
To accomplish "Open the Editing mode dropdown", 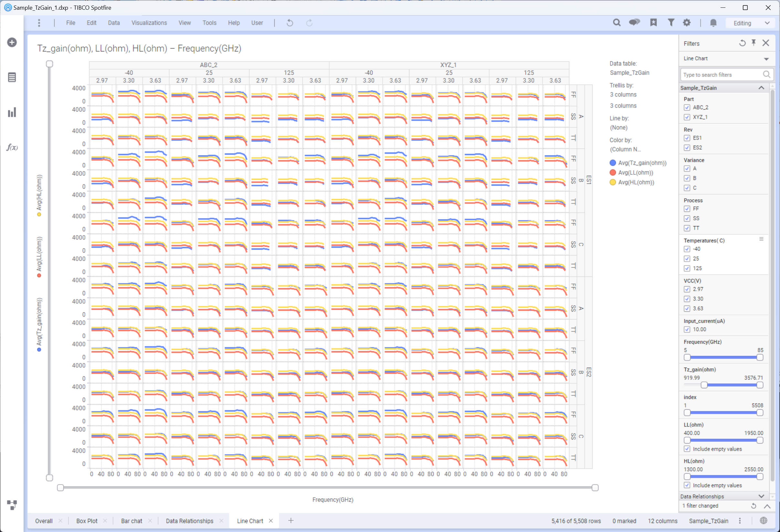I will point(751,23).
